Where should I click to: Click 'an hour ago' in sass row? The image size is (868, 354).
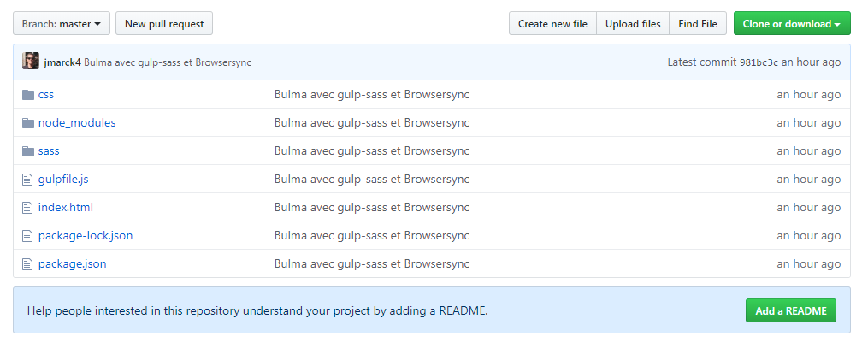click(x=809, y=151)
